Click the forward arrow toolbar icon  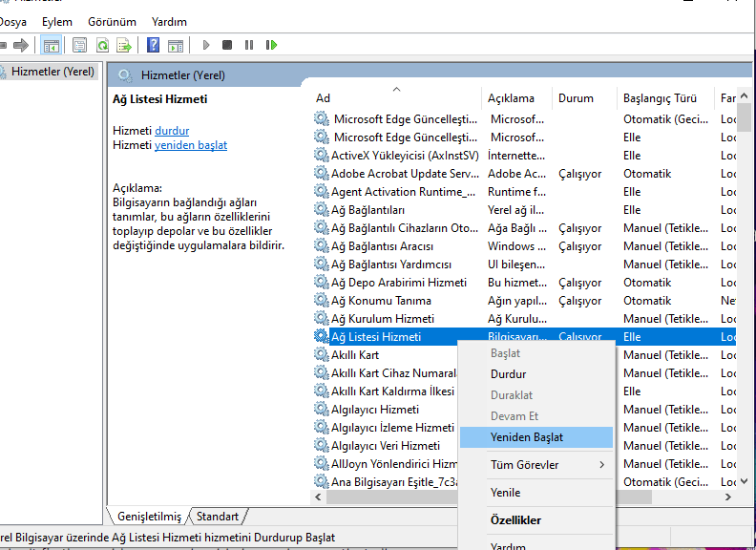point(21,45)
